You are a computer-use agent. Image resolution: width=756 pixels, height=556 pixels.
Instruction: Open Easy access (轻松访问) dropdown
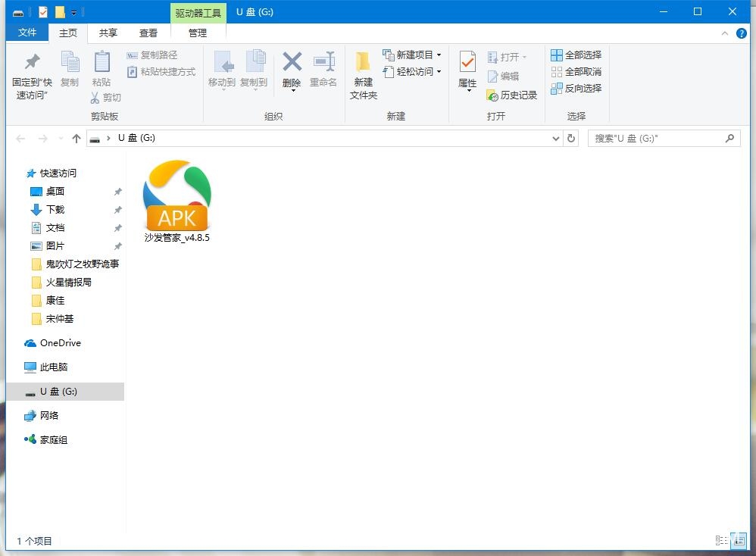click(x=412, y=72)
